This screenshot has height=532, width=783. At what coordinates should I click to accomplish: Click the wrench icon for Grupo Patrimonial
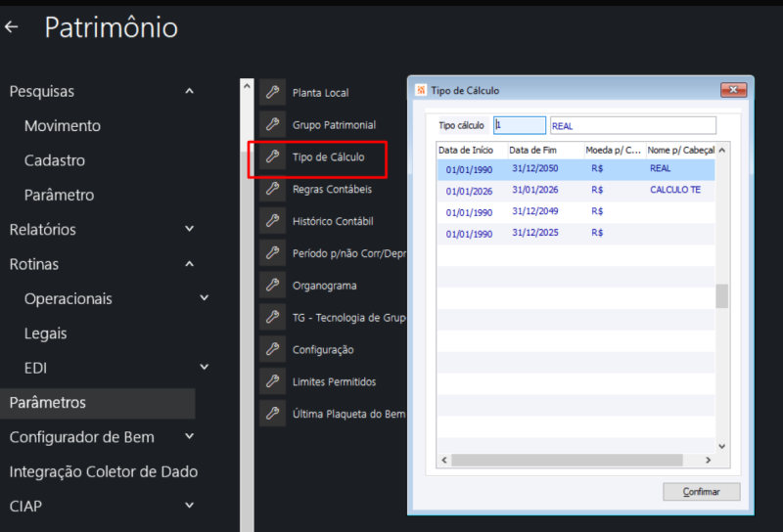tap(273, 124)
